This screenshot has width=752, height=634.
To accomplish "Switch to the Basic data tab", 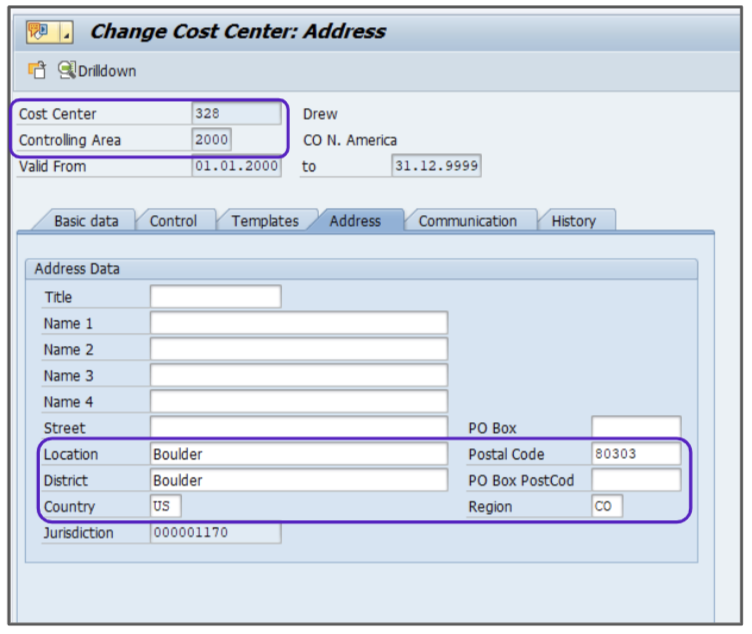I will click(84, 221).
